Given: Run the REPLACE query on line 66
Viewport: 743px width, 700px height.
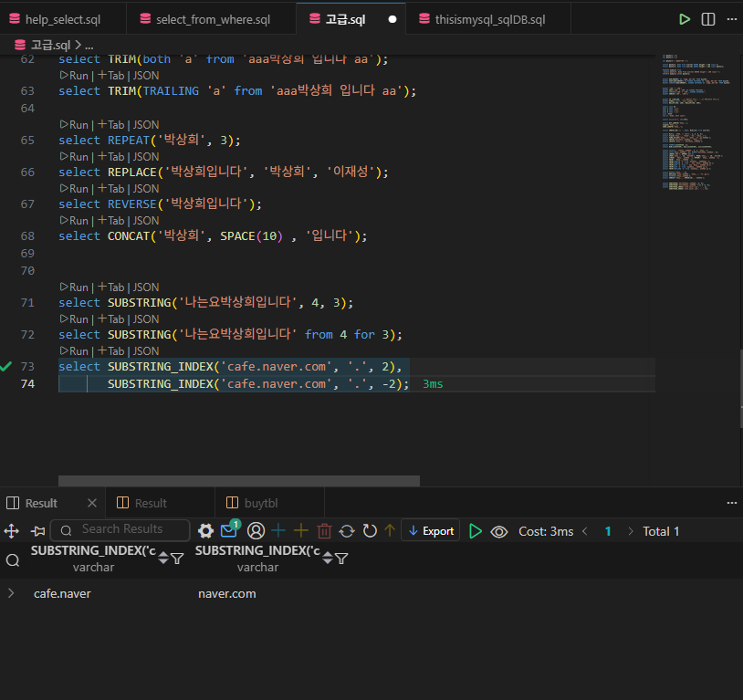Looking at the screenshot, I should [x=74, y=156].
